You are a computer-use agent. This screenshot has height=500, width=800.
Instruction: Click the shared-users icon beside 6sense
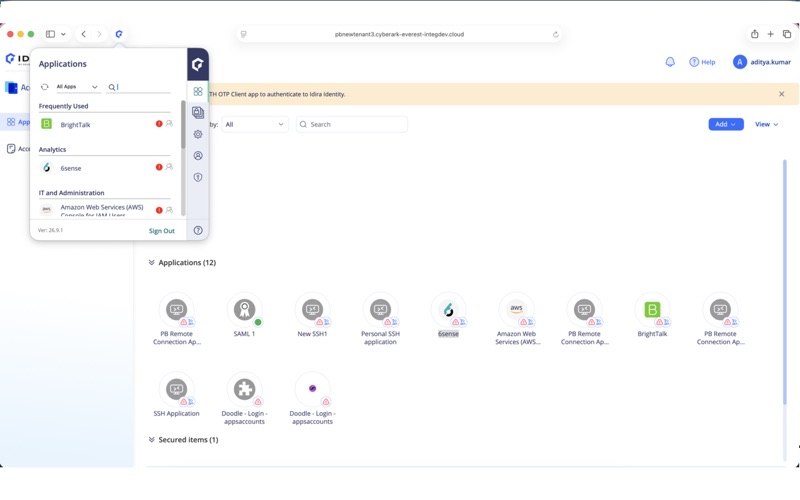point(169,167)
